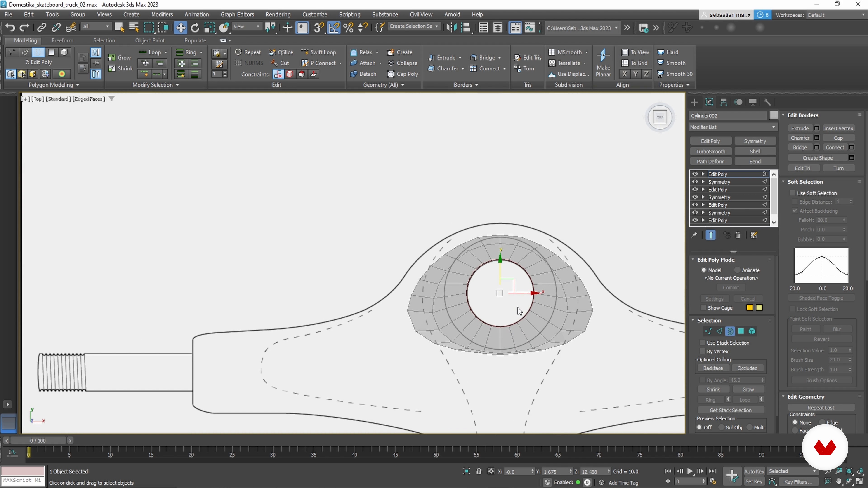Click the Go to End playback icon
The width and height of the screenshot is (868, 488).
click(x=712, y=472)
